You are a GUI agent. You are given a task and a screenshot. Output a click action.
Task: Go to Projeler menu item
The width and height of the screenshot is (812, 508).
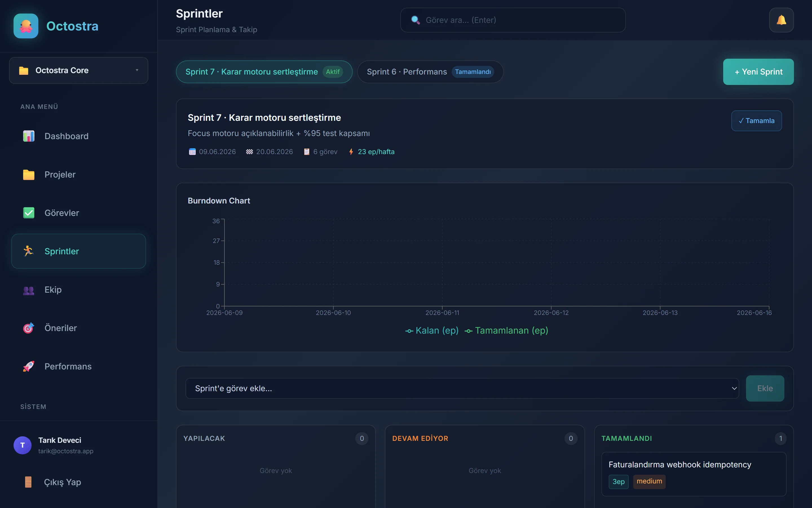click(78, 174)
